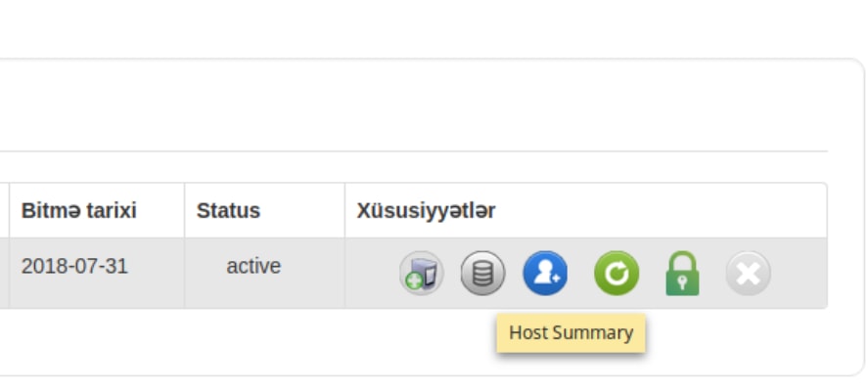
Task: Click the blue add-user icon
Action: (x=545, y=273)
